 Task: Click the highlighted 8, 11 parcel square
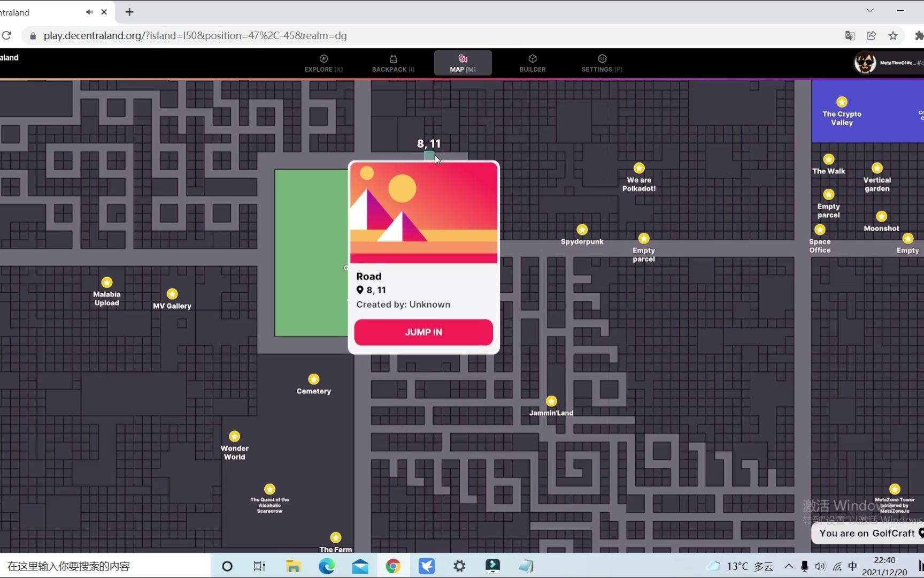click(x=429, y=156)
